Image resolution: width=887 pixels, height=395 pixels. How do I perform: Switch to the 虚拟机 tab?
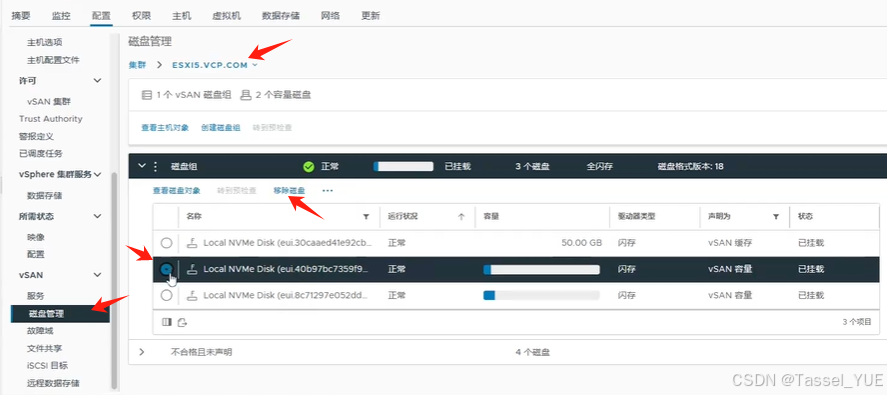pos(226,16)
